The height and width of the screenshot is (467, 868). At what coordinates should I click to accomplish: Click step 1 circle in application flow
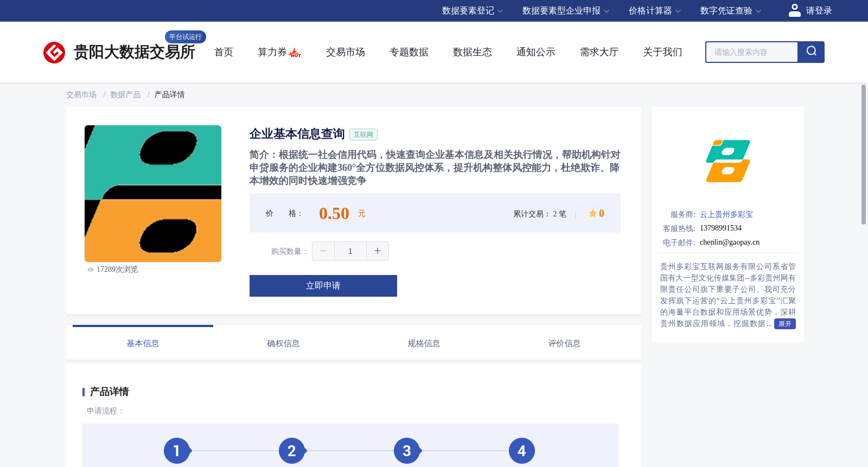(x=177, y=451)
